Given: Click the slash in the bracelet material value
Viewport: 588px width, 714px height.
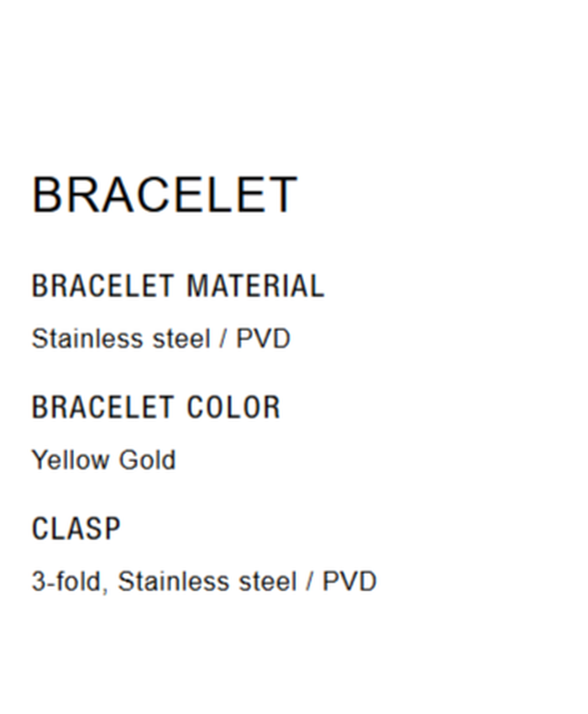Looking at the screenshot, I should pos(223,339).
